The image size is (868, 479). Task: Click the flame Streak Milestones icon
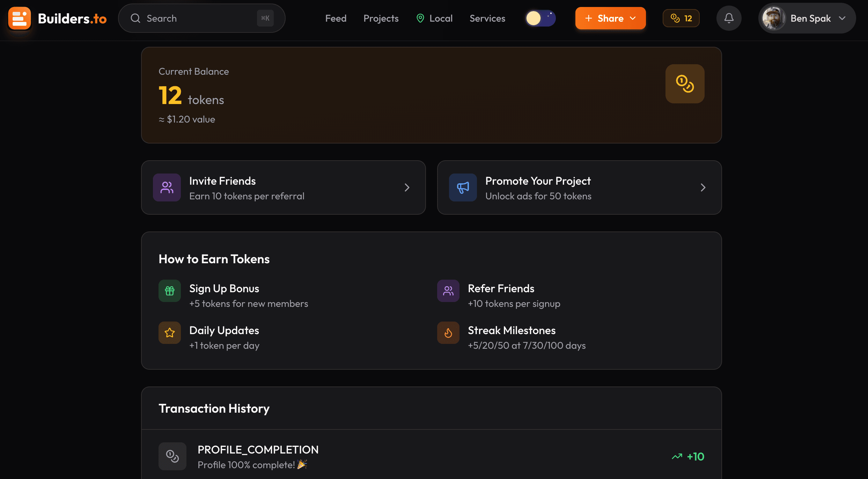click(x=448, y=333)
